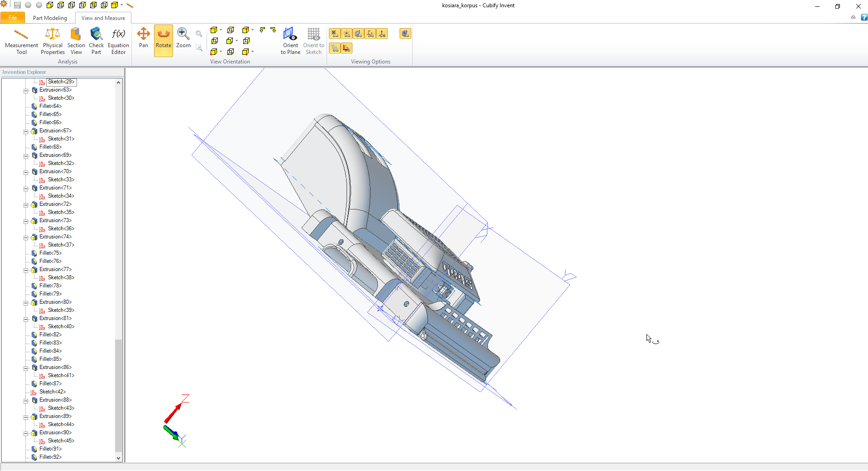The width and height of the screenshot is (868, 471).
Task: Select the large Zoom tool
Action: click(183, 37)
